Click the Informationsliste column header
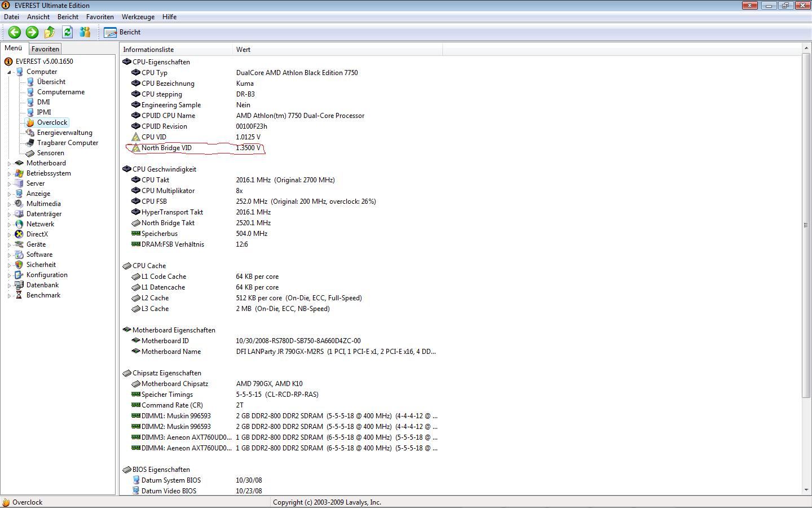The height and width of the screenshot is (508, 812). [176, 50]
